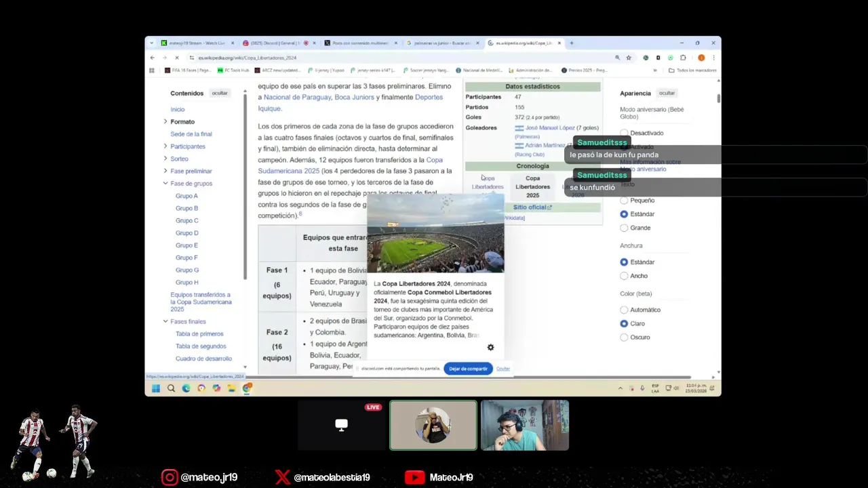Bookmark this page with the star icon
This screenshot has height=488, width=868.
pos(628,58)
